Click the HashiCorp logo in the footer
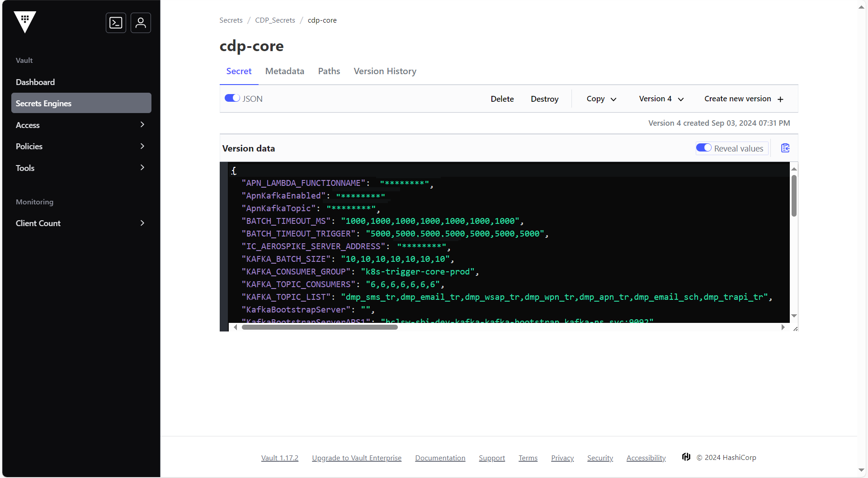The image size is (868, 478). click(x=686, y=457)
